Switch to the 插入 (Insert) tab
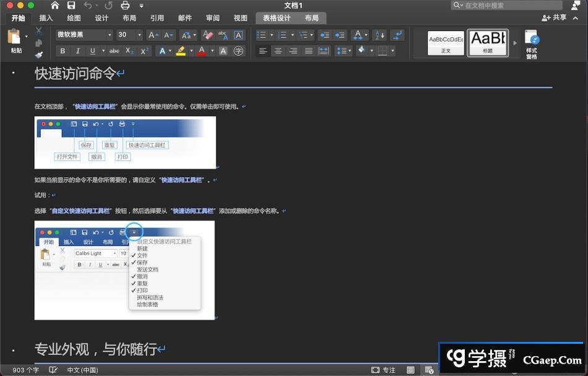 46,18
